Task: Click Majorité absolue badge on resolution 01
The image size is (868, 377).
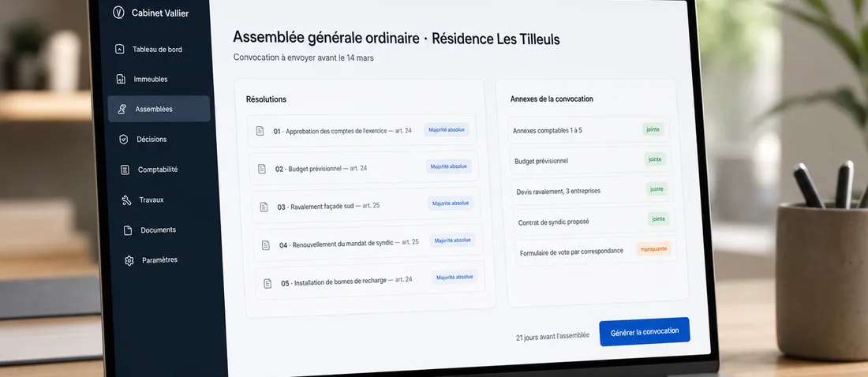Action: click(x=447, y=129)
